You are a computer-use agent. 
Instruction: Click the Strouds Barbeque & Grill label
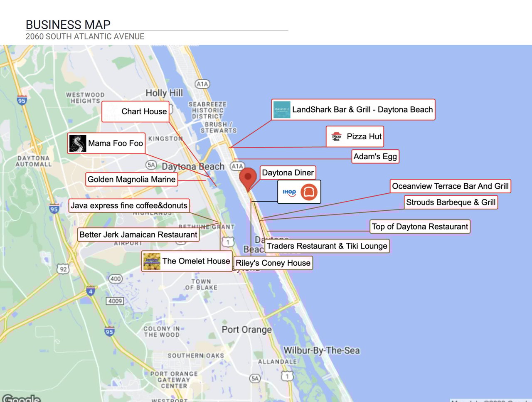[x=451, y=202]
